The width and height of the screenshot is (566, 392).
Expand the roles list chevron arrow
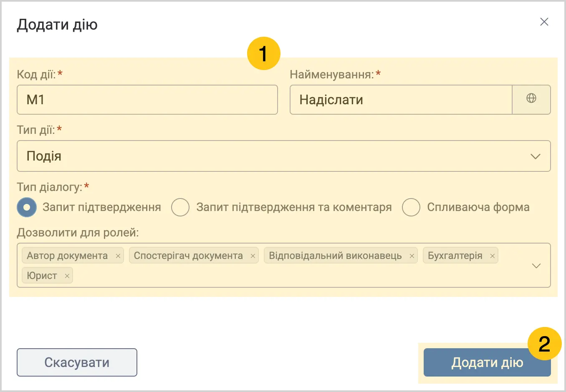click(x=536, y=266)
